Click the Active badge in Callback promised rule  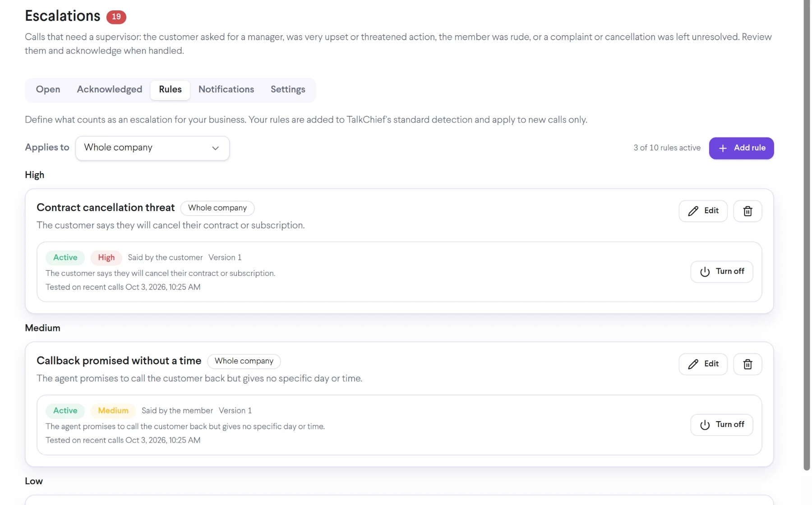pyautogui.click(x=65, y=411)
